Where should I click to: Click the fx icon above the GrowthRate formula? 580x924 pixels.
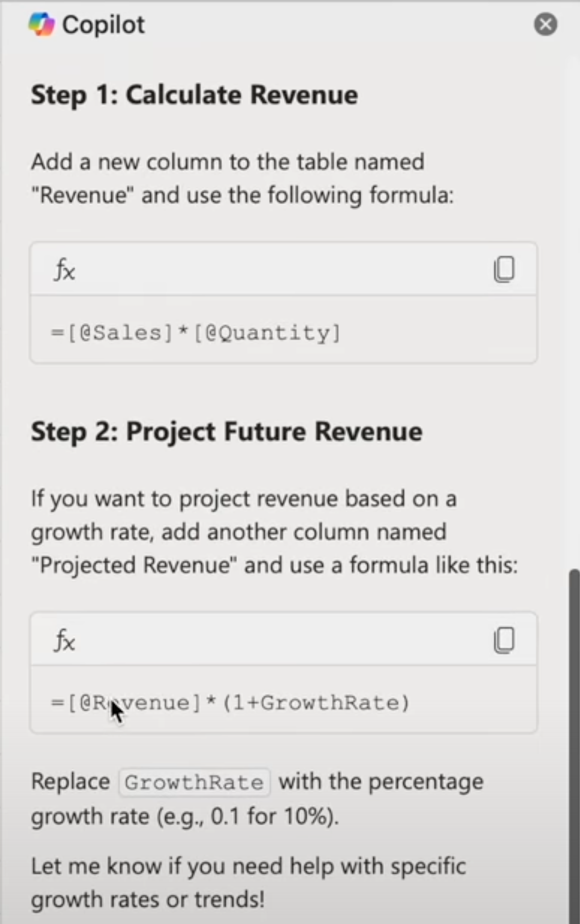click(65, 640)
